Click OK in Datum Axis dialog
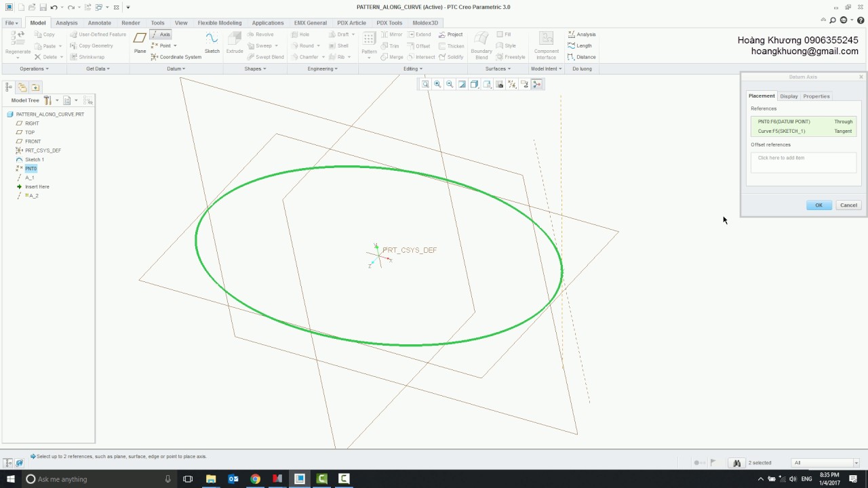Image resolution: width=868 pixels, height=488 pixels. 818,205
